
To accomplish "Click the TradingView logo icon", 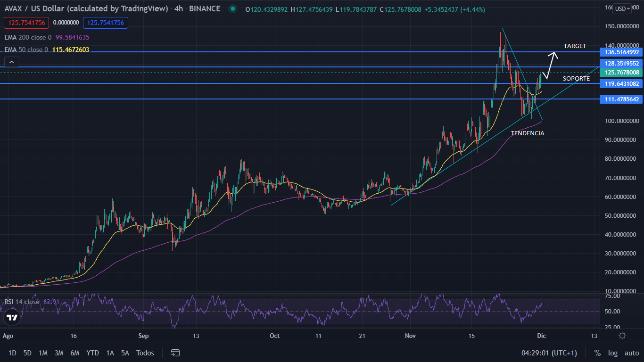I will pos(13,318).
